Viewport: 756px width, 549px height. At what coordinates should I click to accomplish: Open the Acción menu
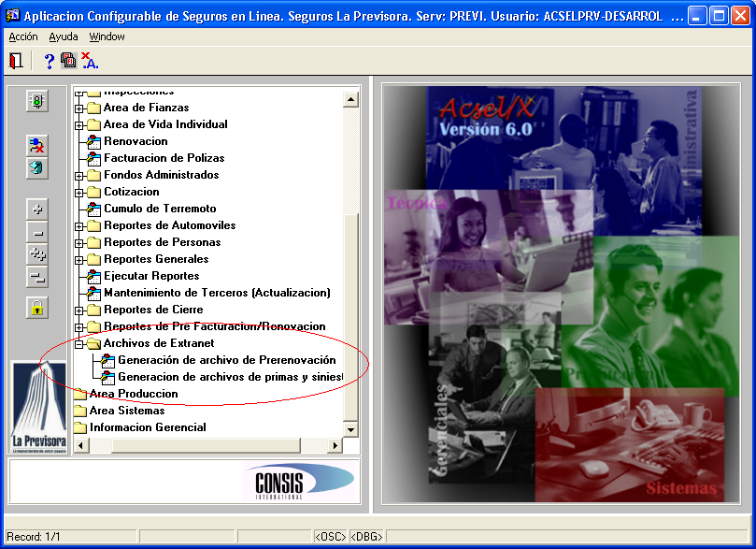pyautogui.click(x=23, y=36)
